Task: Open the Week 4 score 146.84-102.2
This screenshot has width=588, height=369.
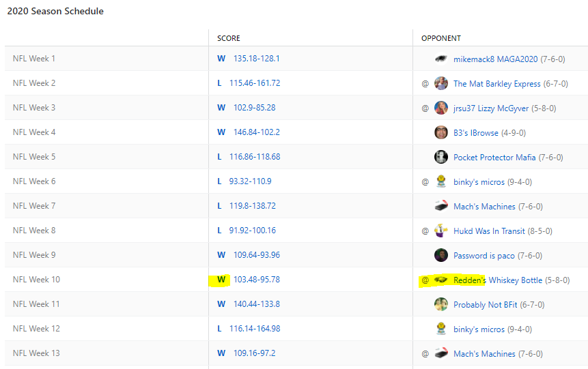Action: click(x=256, y=132)
